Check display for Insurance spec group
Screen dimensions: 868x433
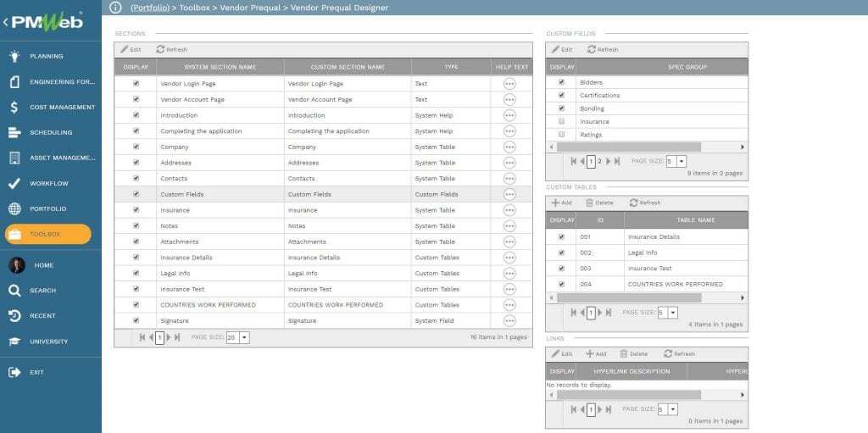[x=561, y=121]
